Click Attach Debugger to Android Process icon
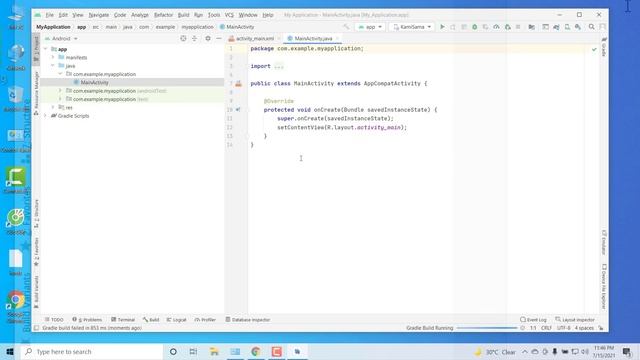 (507, 27)
